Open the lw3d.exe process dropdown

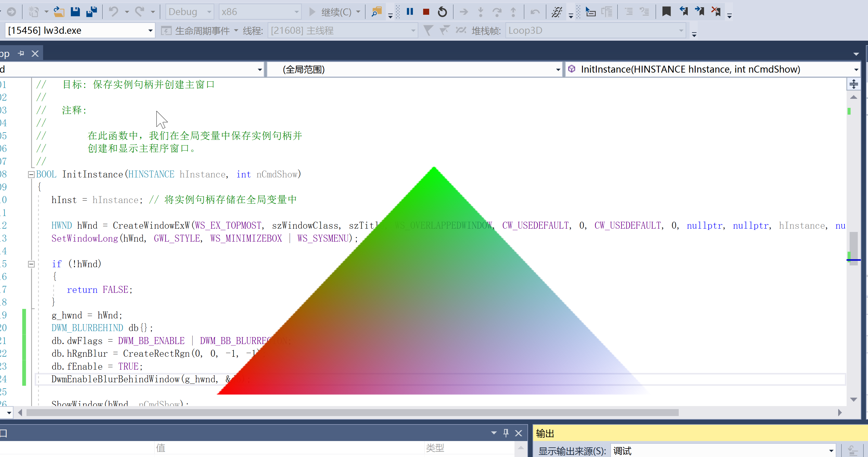pos(150,31)
